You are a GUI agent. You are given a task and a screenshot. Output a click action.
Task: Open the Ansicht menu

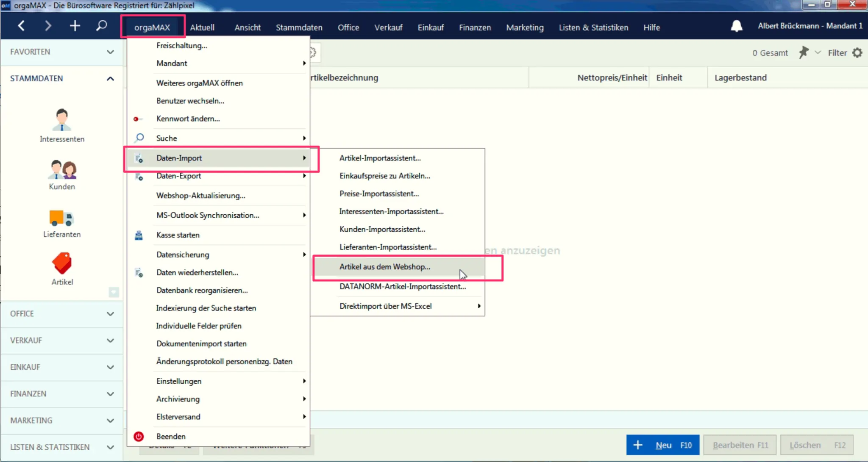click(248, 27)
